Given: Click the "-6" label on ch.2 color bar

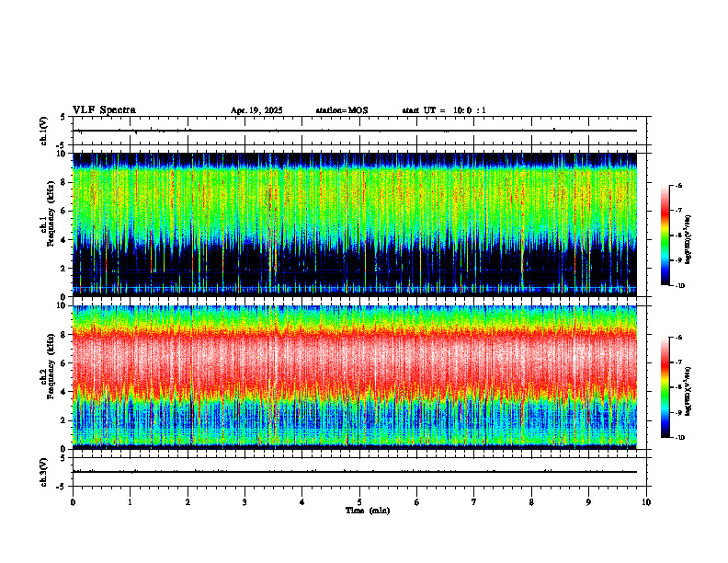Looking at the screenshot, I should (678, 338).
